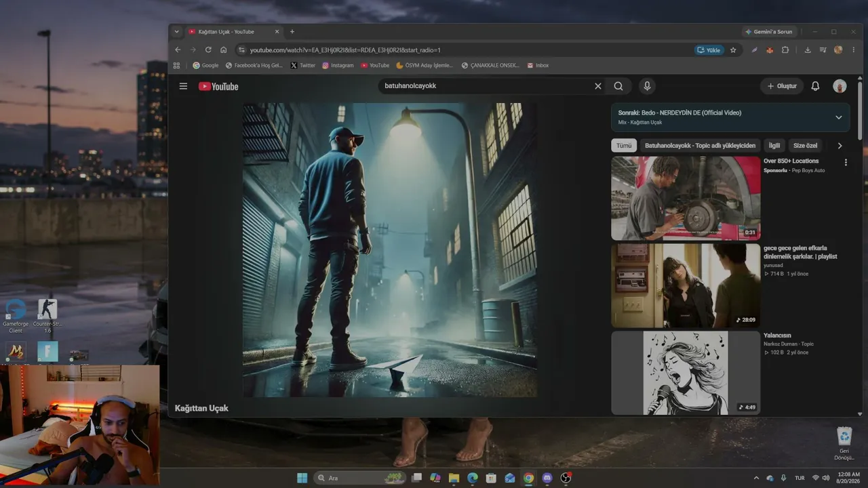
Task: Bookmark this page with the star
Action: tap(733, 49)
